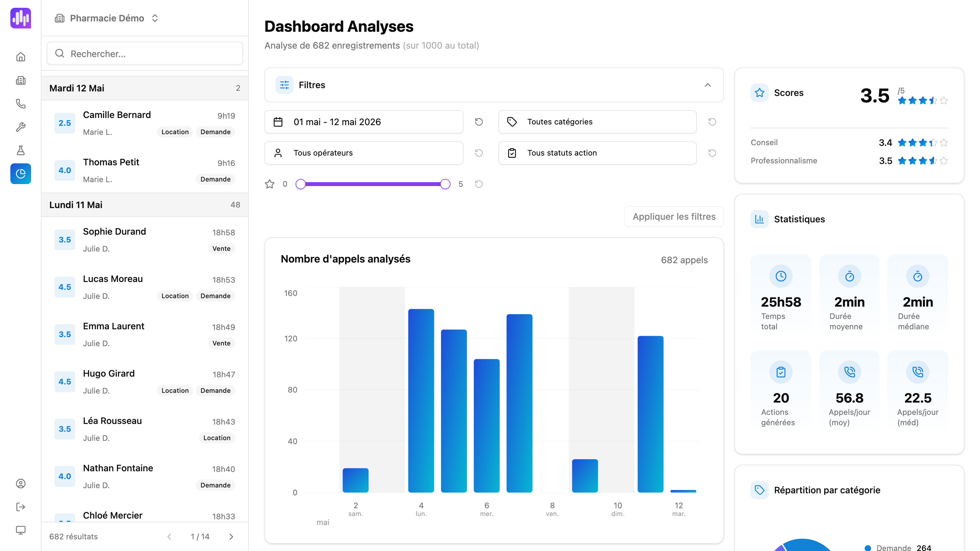Reset the Toutes catégories filter
The width and height of the screenshot is (980, 551).
(712, 122)
